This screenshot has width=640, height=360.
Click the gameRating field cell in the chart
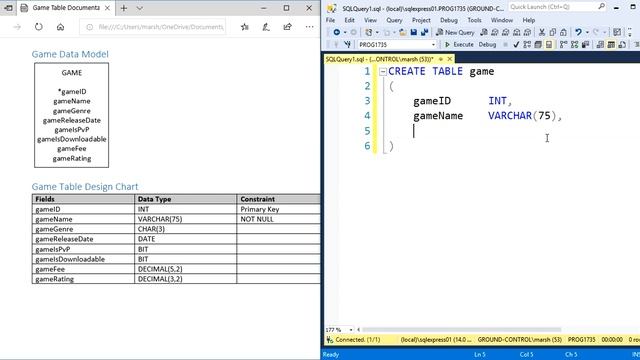pos(83,279)
